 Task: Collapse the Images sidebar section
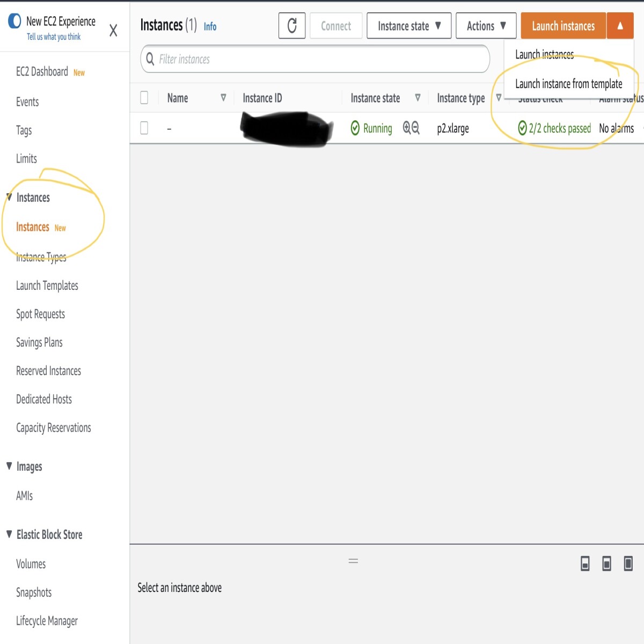point(9,466)
